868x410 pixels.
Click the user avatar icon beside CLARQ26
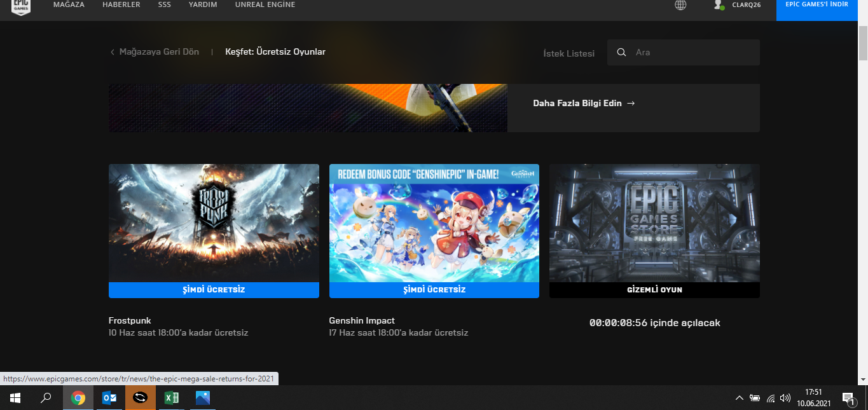[x=719, y=5]
